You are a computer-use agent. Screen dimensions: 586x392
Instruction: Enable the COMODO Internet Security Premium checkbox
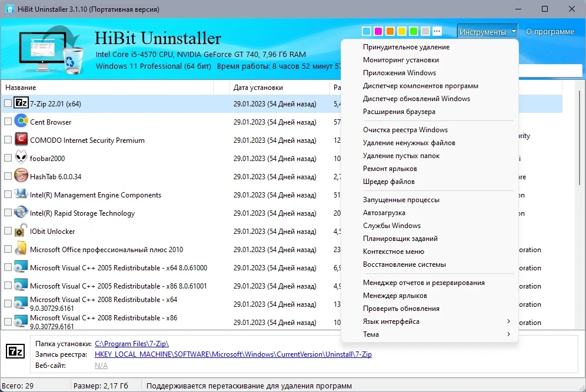tap(8, 140)
